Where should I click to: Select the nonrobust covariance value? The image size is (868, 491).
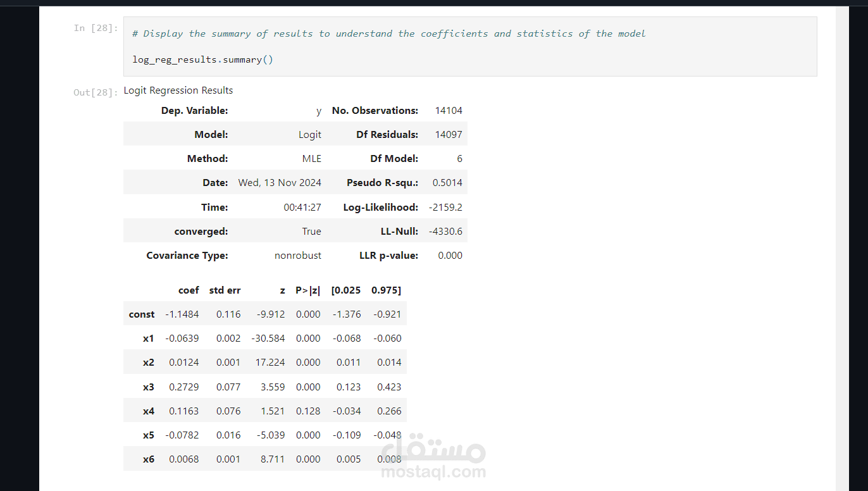(298, 256)
